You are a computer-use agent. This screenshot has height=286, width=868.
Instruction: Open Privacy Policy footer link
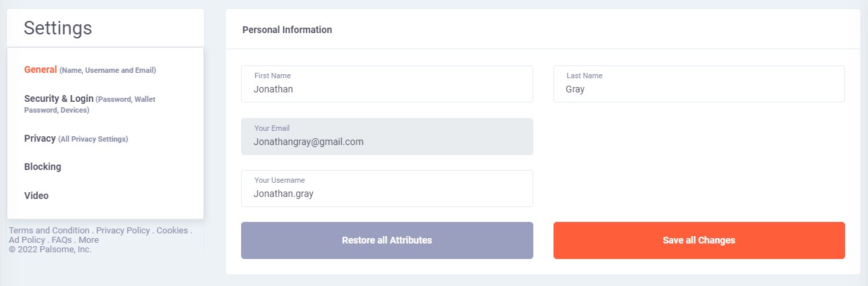click(123, 231)
